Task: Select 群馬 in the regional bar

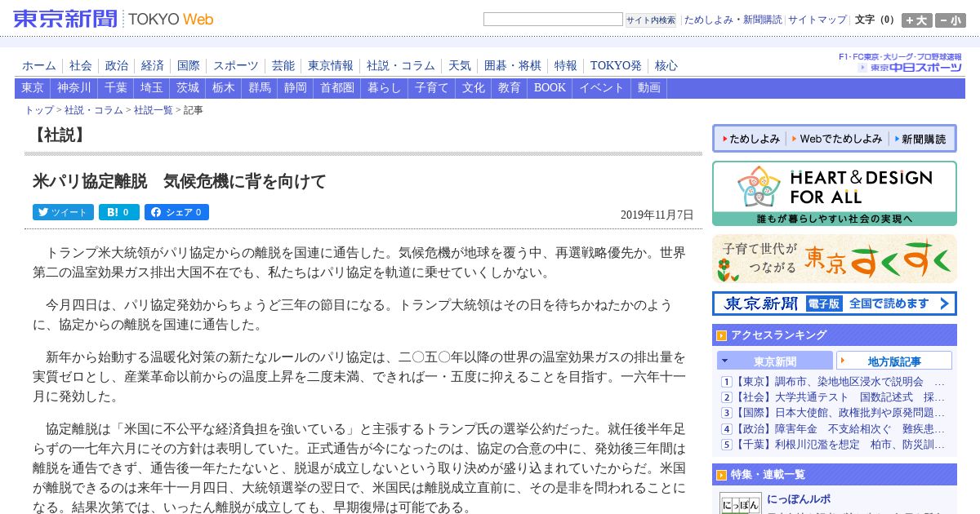Action: [x=260, y=88]
